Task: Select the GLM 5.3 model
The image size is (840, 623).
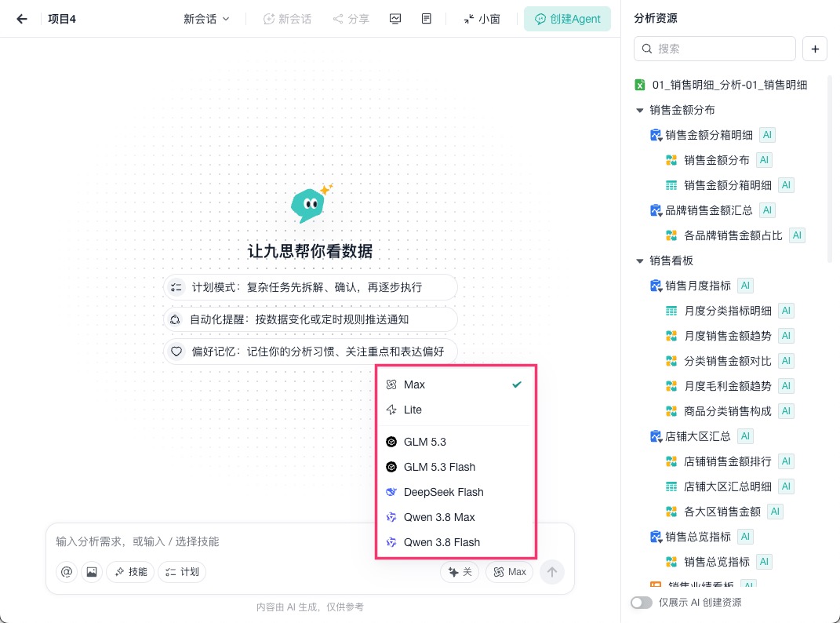Action: pyautogui.click(x=456, y=442)
